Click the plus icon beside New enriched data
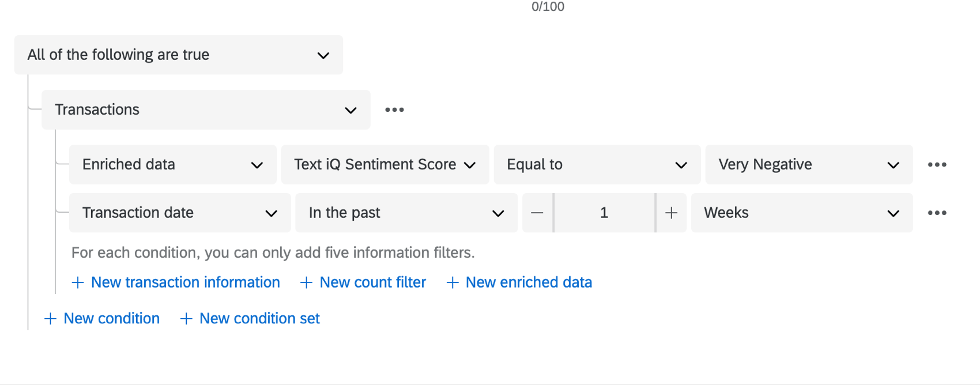This screenshot has height=385, width=980. pos(452,282)
